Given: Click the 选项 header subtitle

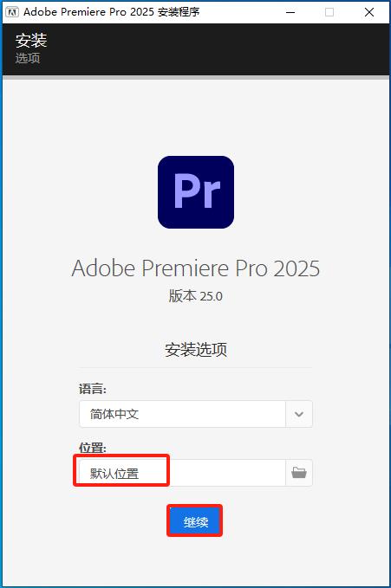Looking at the screenshot, I should click(28, 58).
